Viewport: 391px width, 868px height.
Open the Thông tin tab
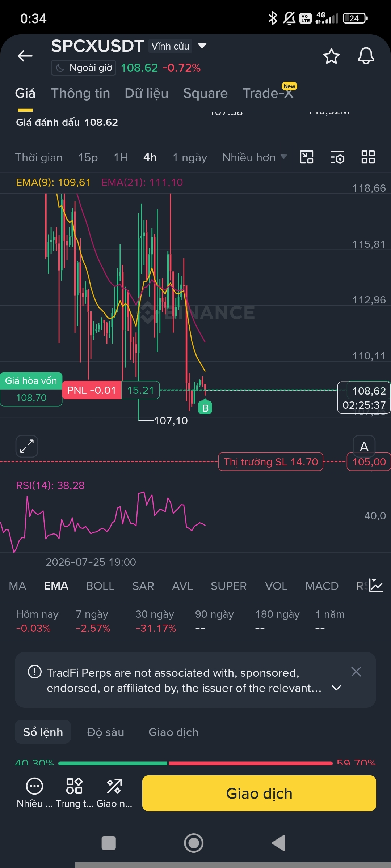click(x=80, y=93)
